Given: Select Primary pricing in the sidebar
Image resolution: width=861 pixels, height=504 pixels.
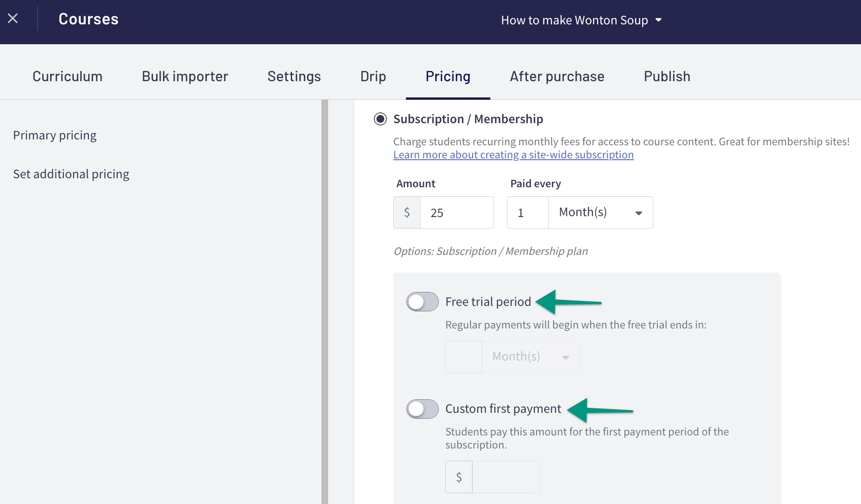Looking at the screenshot, I should click(55, 134).
